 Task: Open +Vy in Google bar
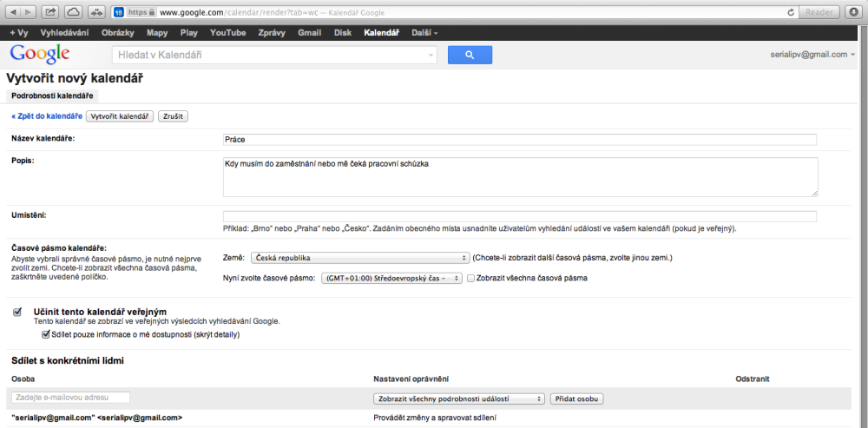(x=19, y=33)
